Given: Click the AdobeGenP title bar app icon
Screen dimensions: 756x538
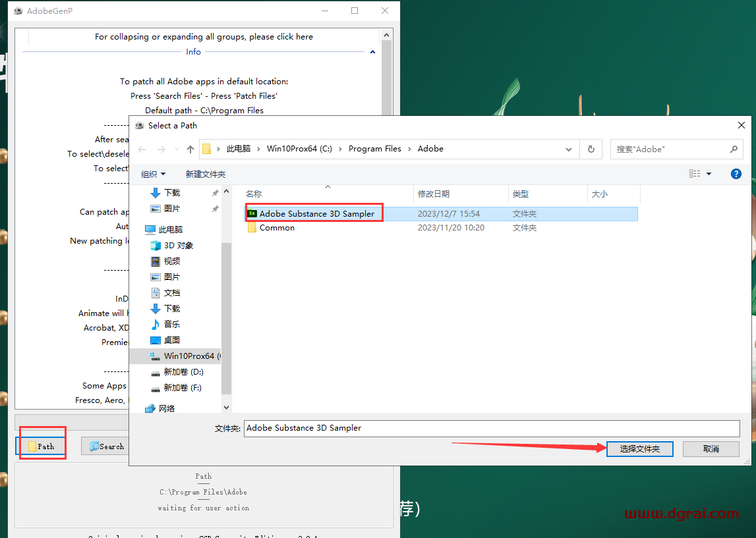Looking at the screenshot, I should (18, 11).
